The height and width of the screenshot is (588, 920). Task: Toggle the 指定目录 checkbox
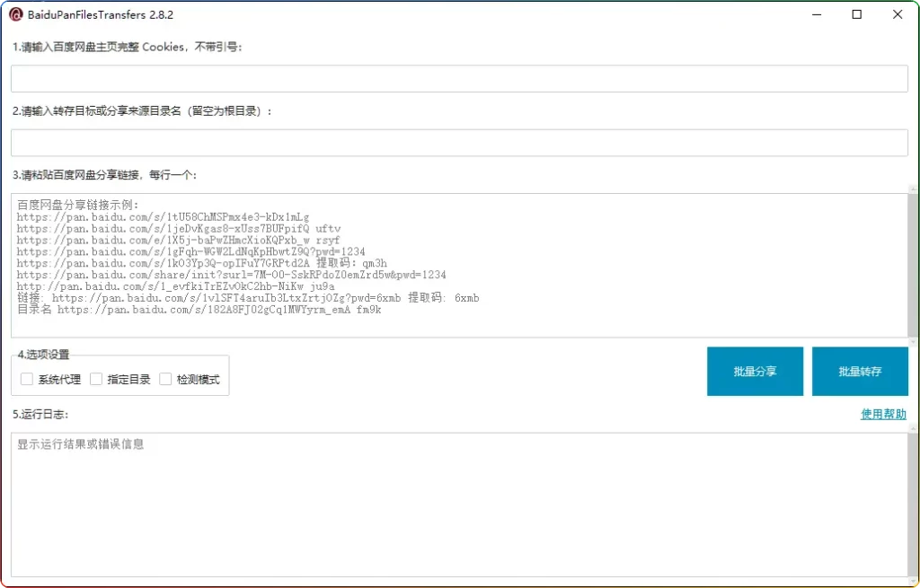point(96,380)
